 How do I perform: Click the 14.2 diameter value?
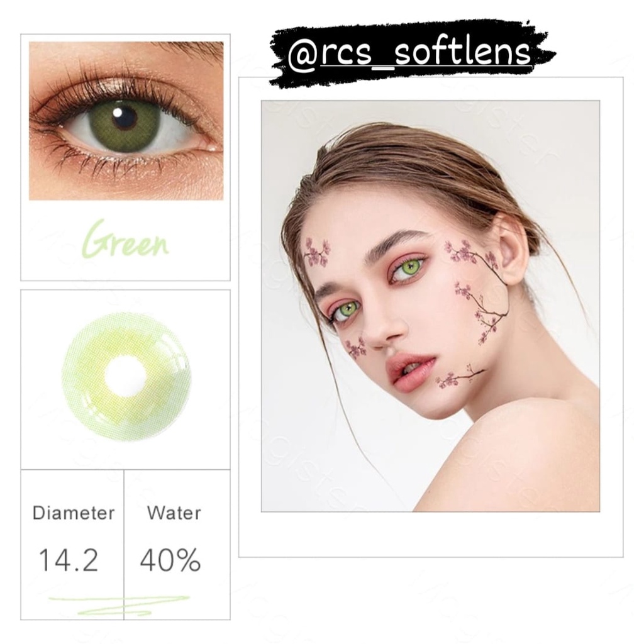click(x=68, y=560)
